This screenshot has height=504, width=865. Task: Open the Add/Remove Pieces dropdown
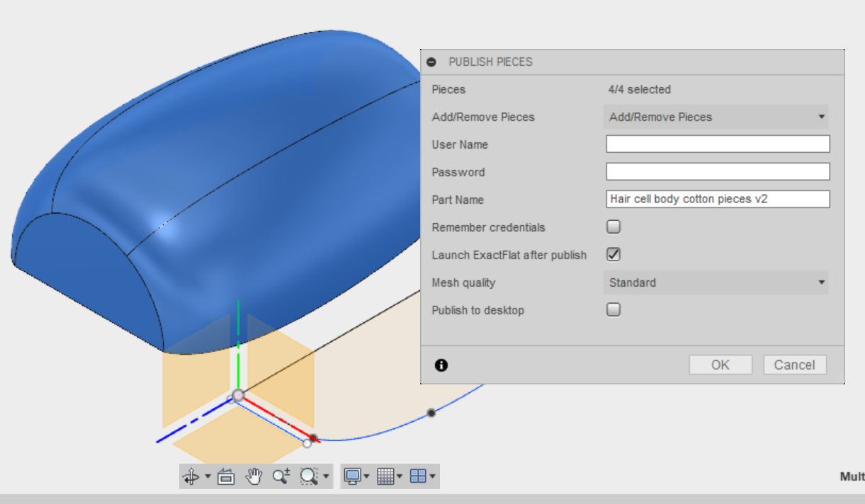pyautogui.click(x=716, y=117)
